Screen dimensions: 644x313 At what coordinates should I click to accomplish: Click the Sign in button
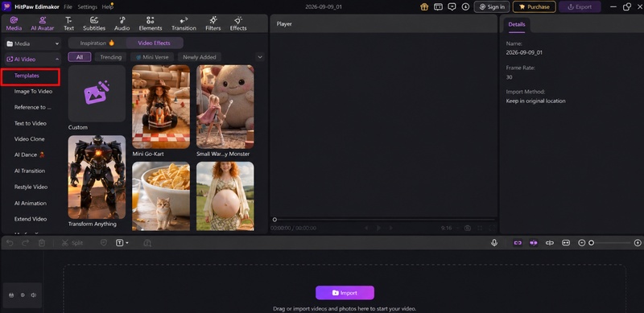(x=492, y=6)
